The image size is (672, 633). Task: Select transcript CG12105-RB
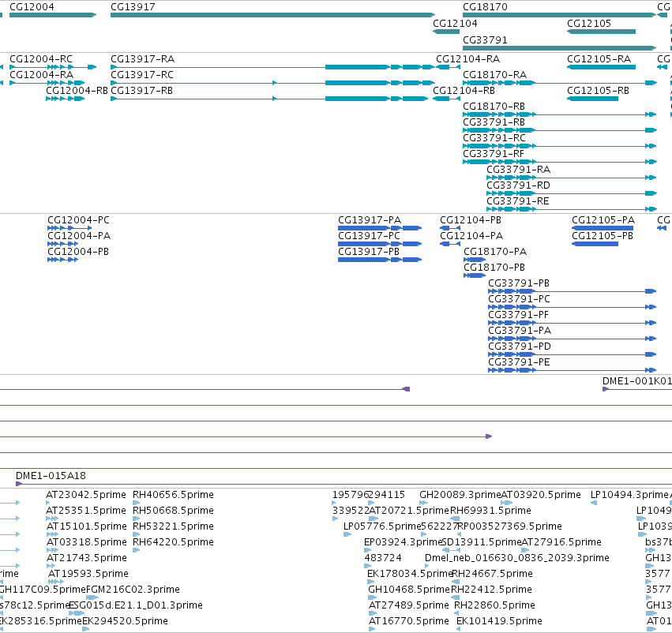coord(599,91)
